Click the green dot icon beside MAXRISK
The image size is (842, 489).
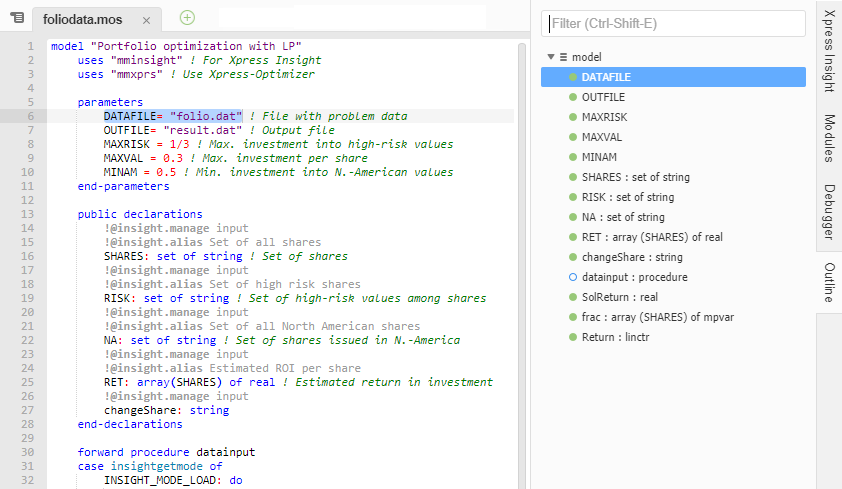[x=573, y=117]
